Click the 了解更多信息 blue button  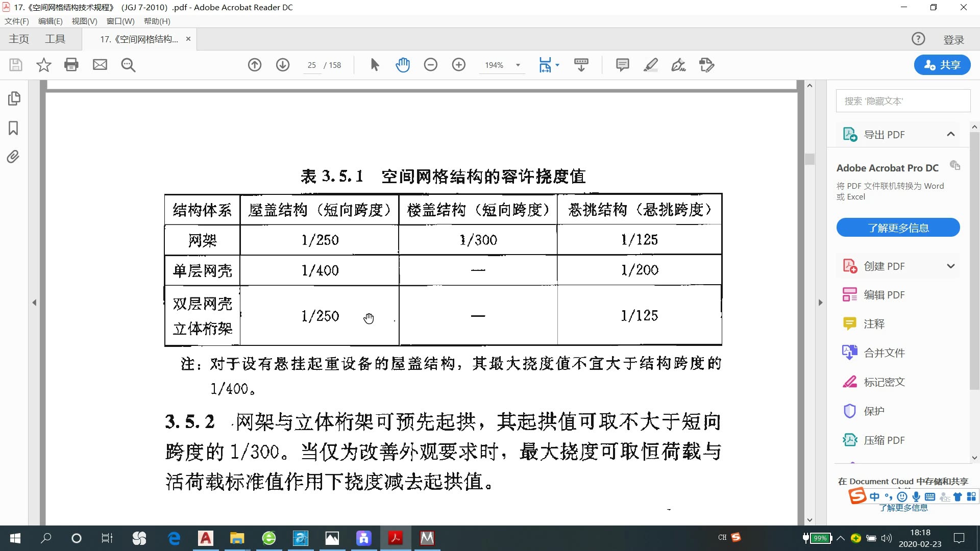click(897, 228)
